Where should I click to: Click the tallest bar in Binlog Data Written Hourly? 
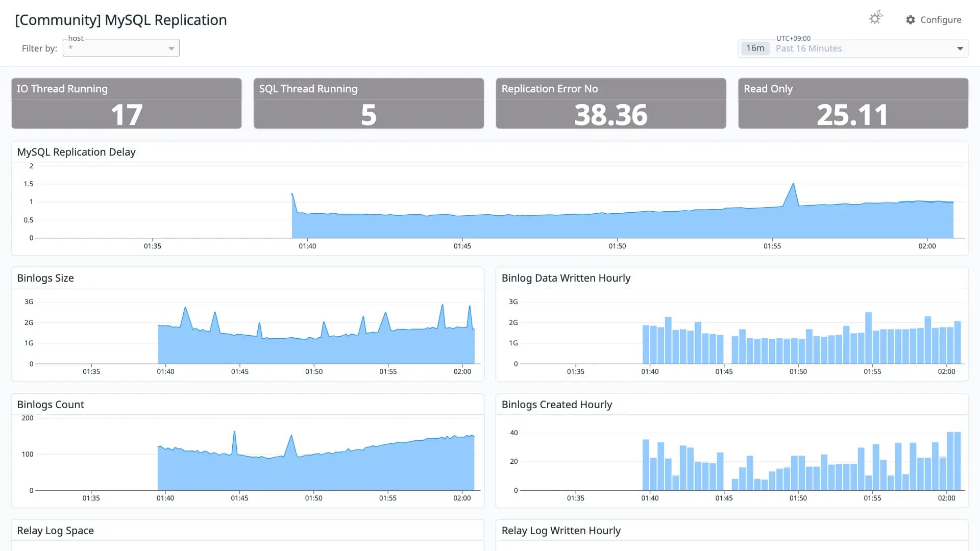click(868, 338)
